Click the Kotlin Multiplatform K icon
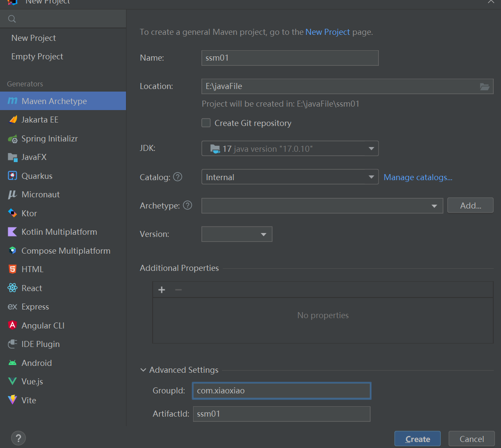This screenshot has width=501, height=448. [x=12, y=232]
